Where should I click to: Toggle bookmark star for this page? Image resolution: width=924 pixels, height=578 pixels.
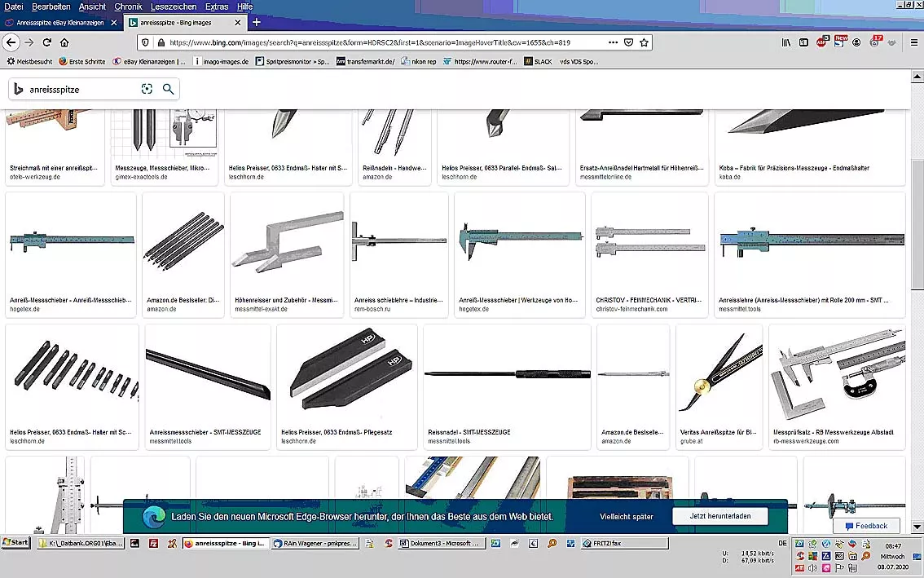point(644,42)
